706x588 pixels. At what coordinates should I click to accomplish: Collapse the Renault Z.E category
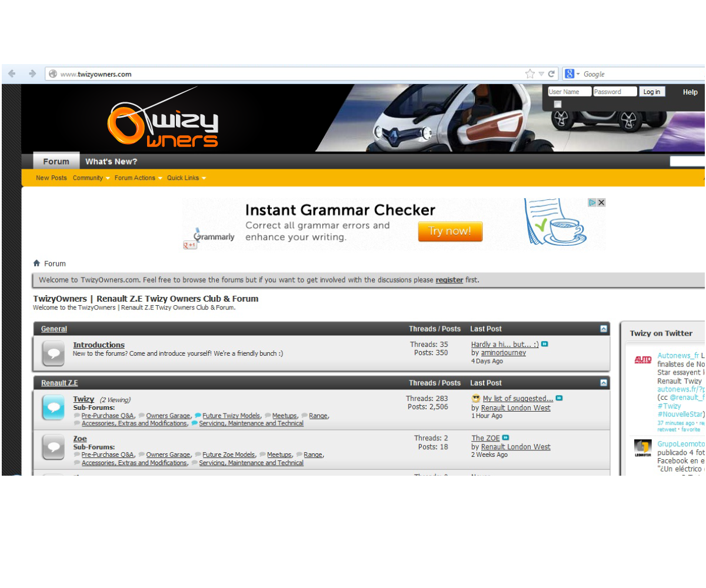604,383
